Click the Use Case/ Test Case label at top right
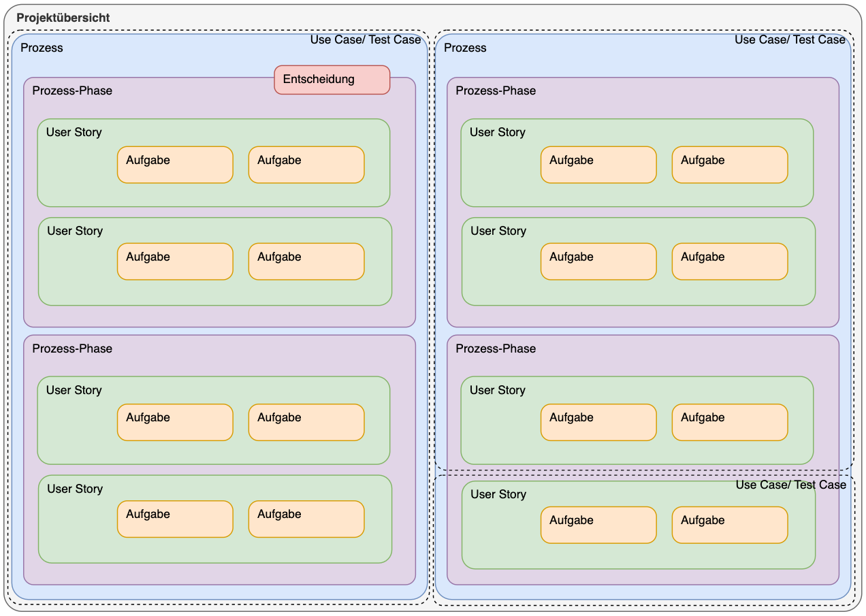Viewport: 866px width, 616px height. pyautogui.click(x=789, y=39)
